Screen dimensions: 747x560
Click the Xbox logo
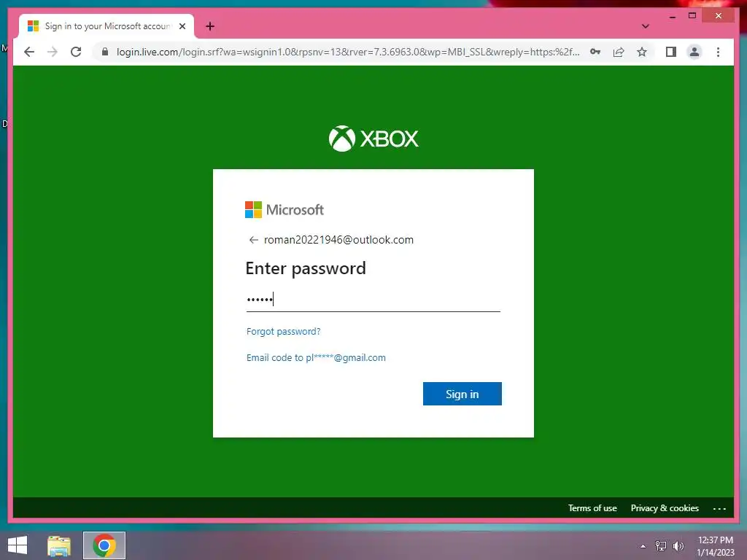coord(373,139)
